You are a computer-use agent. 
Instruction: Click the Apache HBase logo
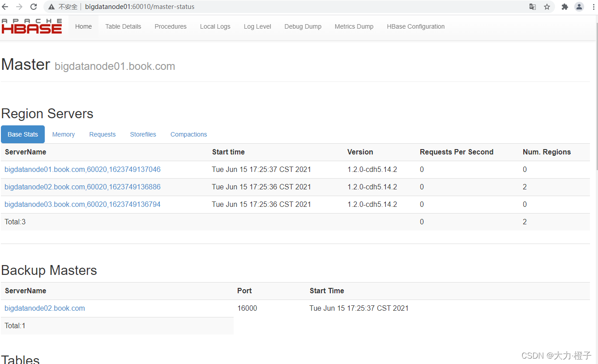tap(32, 26)
